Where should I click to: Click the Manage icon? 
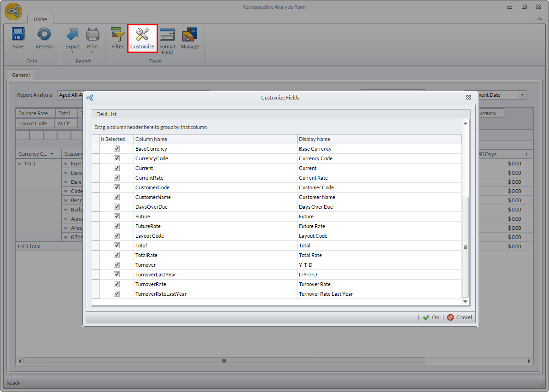click(x=190, y=35)
